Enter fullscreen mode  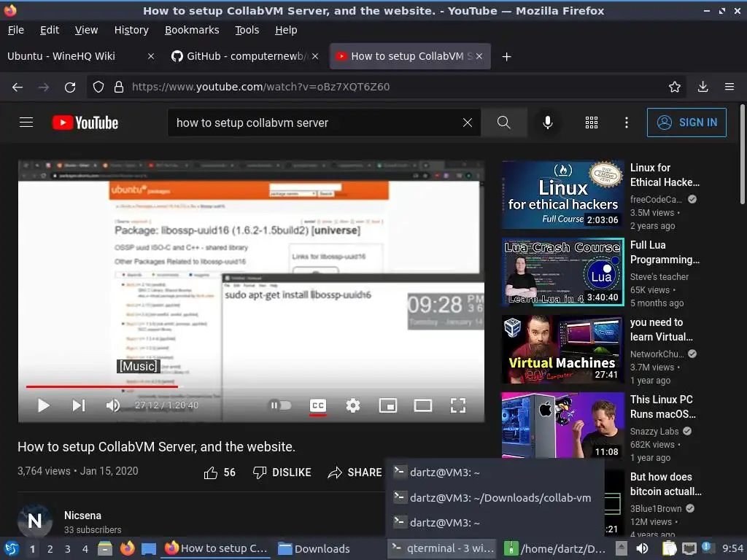(x=458, y=405)
